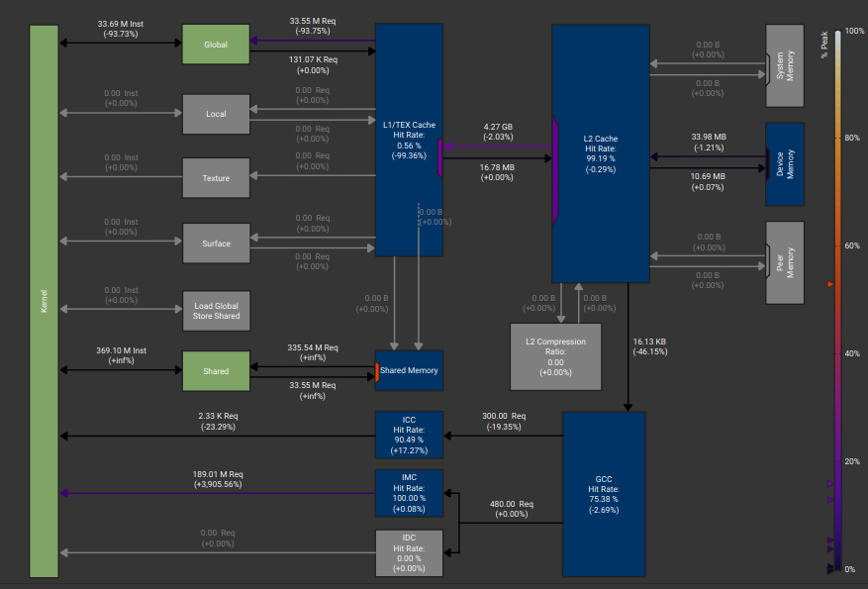This screenshot has height=589, width=868.
Task: Click the Load Global Store Shared block
Action: [x=216, y=311]
